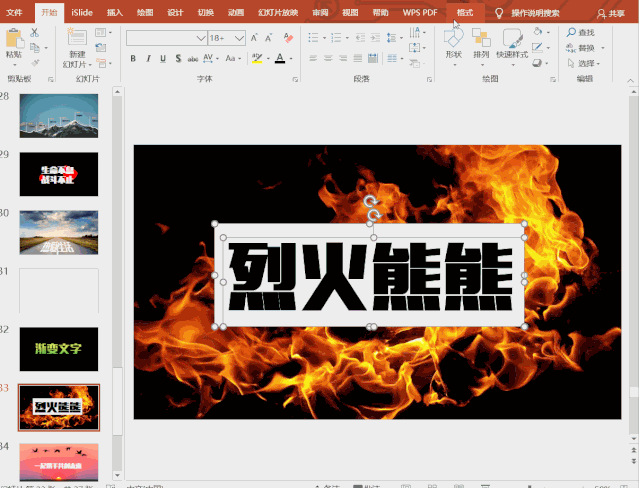The image size is (639, 488).
Task: Switch to the 动画 tab
Action: click(236, 13)
